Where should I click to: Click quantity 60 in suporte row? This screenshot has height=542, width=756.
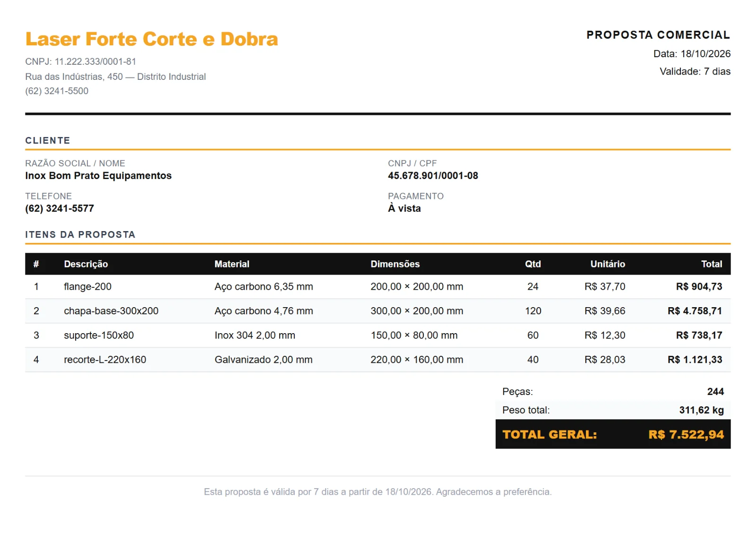(x=533, y=335)
